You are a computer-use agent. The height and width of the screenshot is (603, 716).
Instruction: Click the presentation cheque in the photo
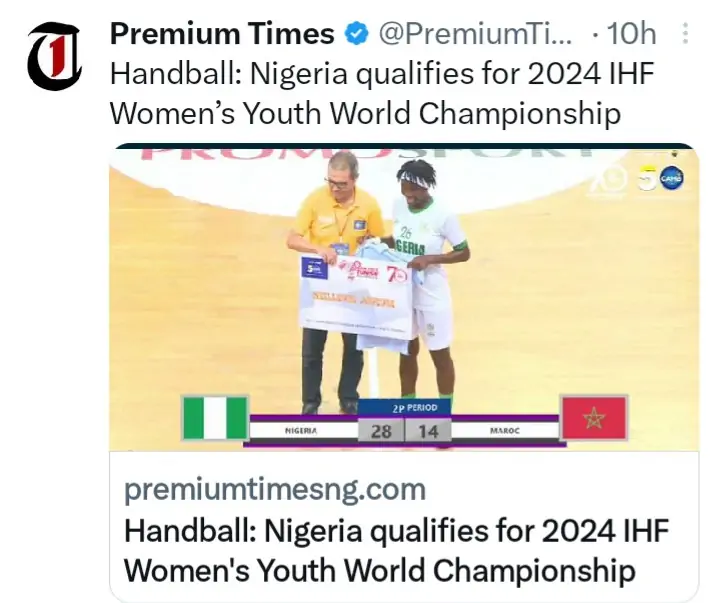355,292
